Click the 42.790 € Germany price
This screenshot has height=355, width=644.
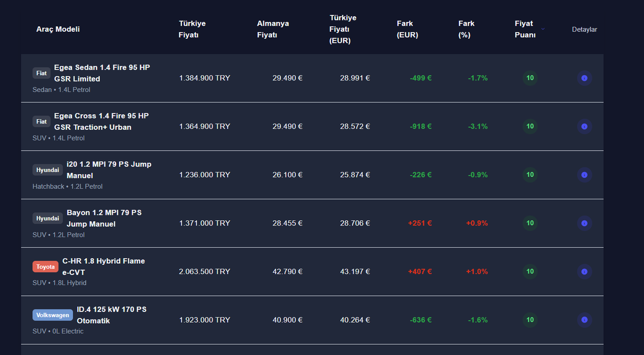[288, 271]
